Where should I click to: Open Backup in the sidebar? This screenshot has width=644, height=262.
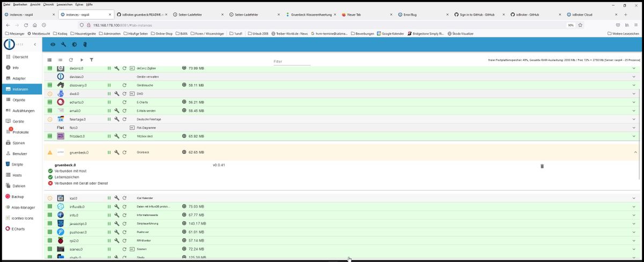21,196
